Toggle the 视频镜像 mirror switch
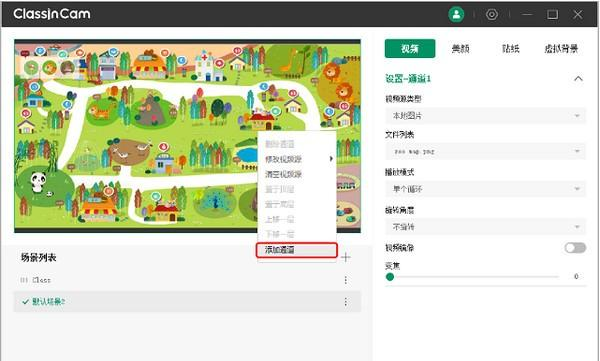Viewport: 600px width, 361px height. click(x=575, y=248)
